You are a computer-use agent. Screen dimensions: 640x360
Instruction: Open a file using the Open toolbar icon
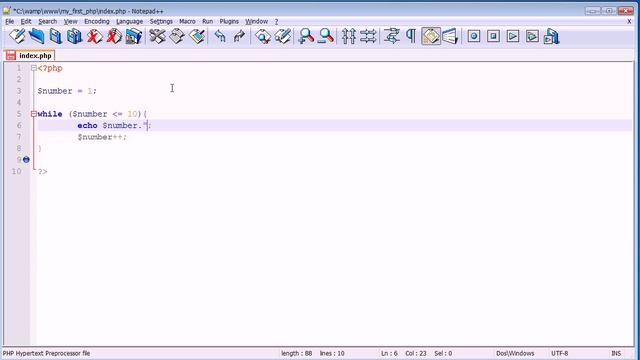[36, 36]
